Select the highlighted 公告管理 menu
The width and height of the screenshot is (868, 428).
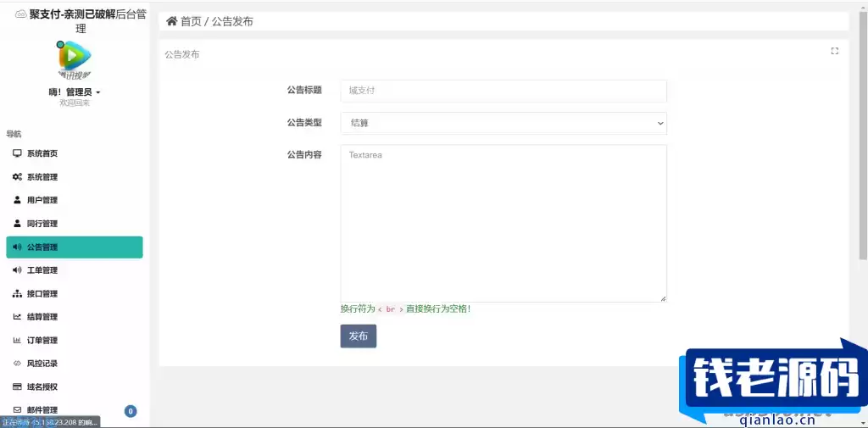click(x=75, y=247)
